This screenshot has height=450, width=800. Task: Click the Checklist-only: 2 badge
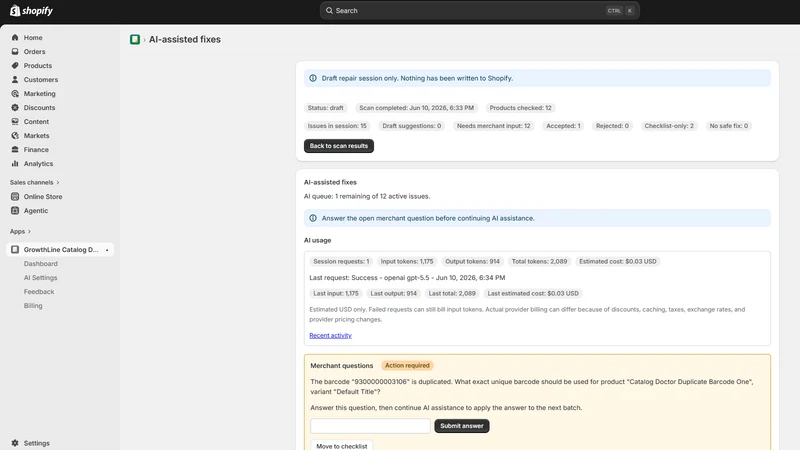[669, 126]
